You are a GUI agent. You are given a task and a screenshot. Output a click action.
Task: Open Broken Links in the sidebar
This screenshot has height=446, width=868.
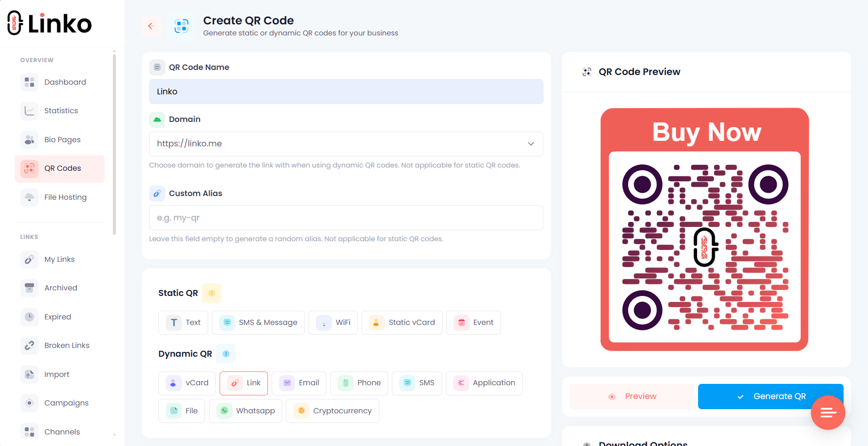point(60,345)
